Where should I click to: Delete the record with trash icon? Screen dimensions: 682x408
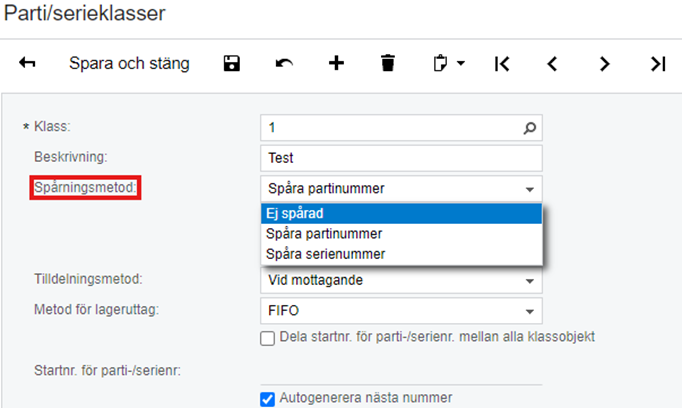[388, 63]
